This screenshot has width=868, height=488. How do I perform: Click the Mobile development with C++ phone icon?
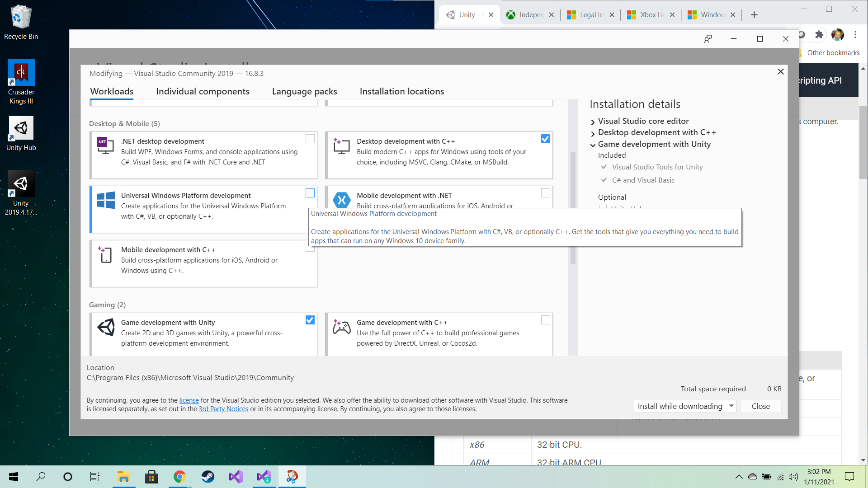pyautogui.click(x=105, y=254)
